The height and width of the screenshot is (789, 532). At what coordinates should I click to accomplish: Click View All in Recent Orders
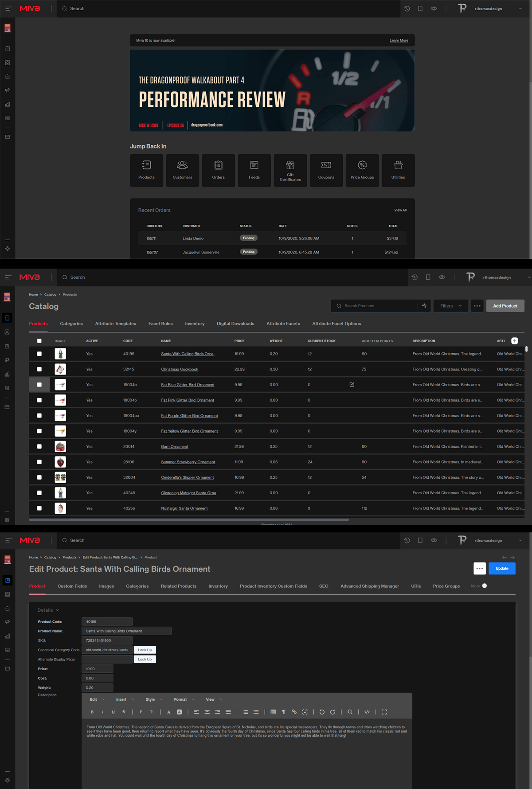click(400, 210)
